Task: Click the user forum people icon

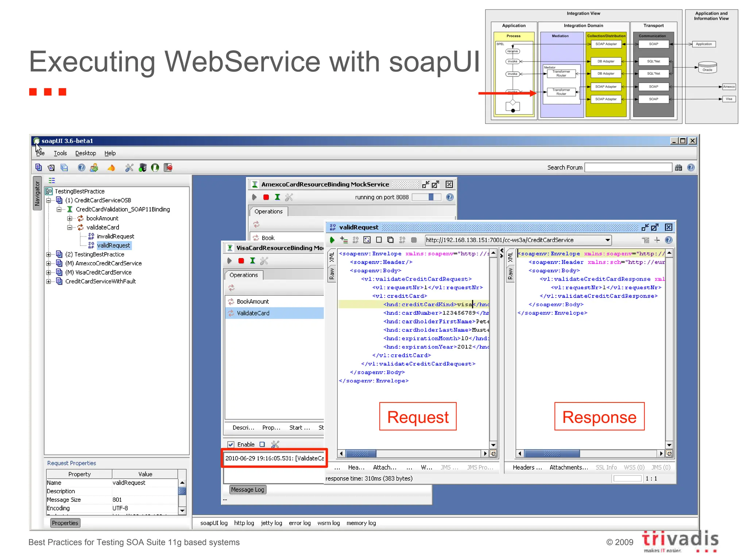Action: tap(94, 167)
